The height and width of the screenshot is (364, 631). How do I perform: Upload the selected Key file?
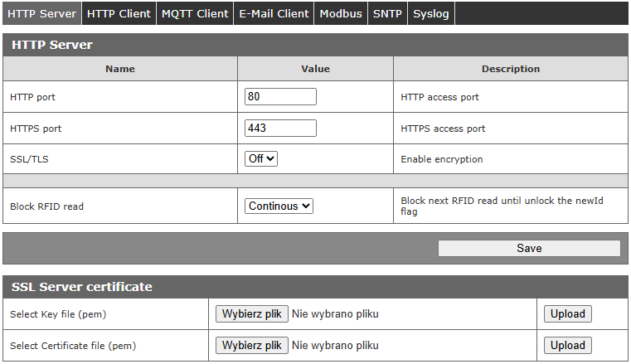(x=568, y=314)
